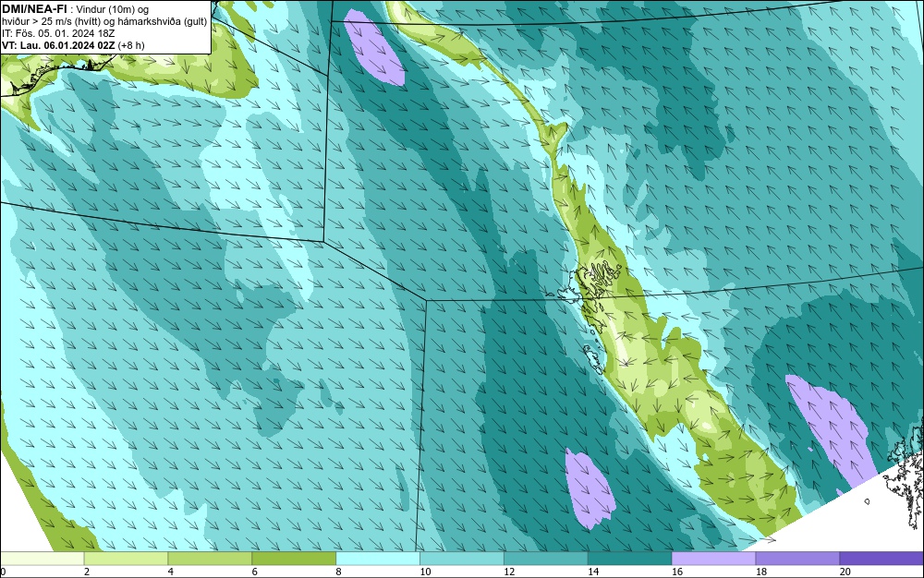
Task: Click the 'IT: Fös. 05. 01. 2024 18Z' line
Action: [x=58, y=33]
